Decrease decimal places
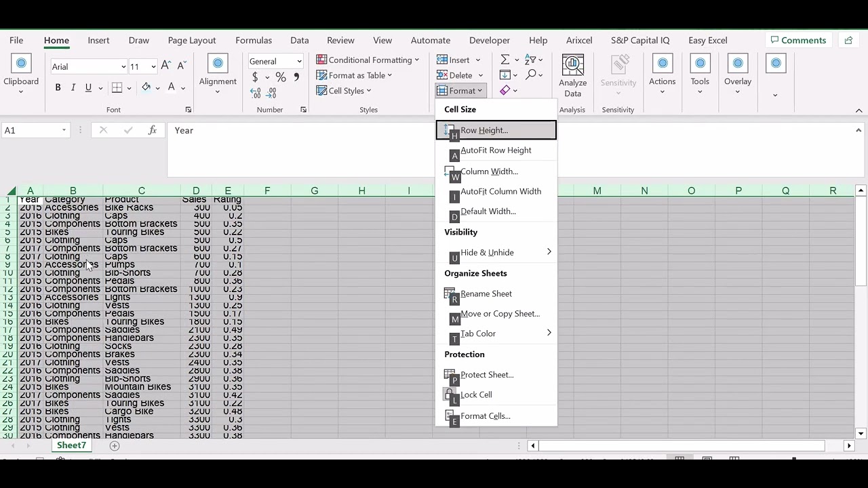This screenshot has width=868, height=488. coord(273,92)
